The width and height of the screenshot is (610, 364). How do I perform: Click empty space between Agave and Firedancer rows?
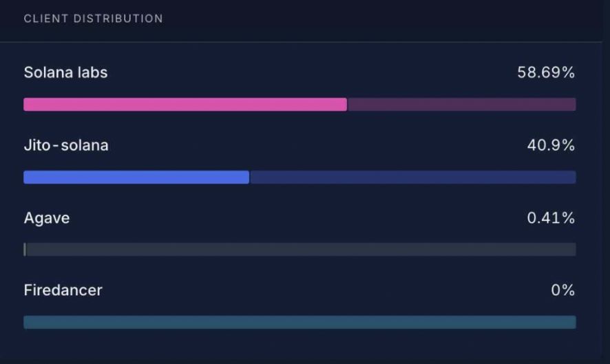coord(300,269)
